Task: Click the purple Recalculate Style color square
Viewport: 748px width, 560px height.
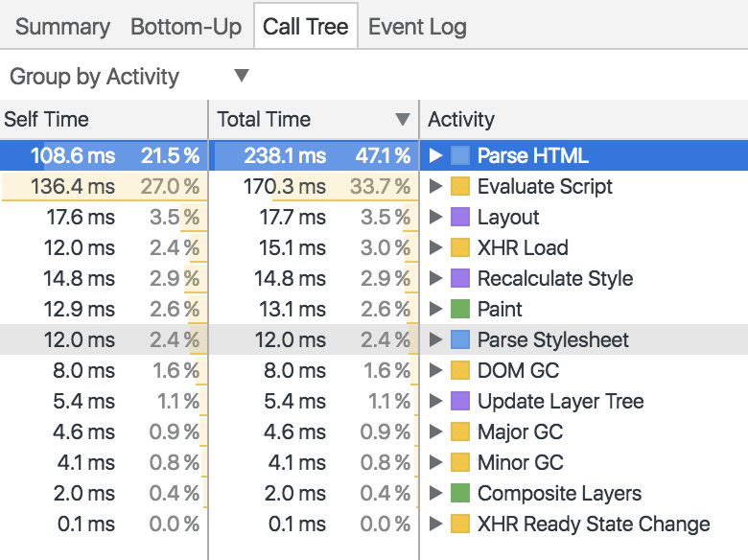Action: [x=460, y=278]
